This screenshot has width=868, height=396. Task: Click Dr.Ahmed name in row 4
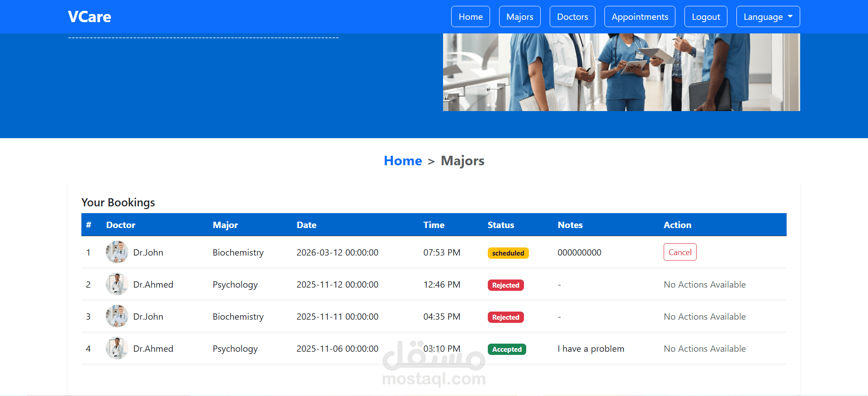[x=153, y=349]
